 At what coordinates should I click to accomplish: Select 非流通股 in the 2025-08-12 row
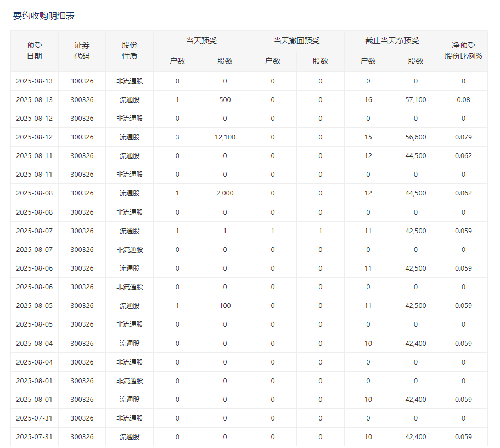point(130,119)
